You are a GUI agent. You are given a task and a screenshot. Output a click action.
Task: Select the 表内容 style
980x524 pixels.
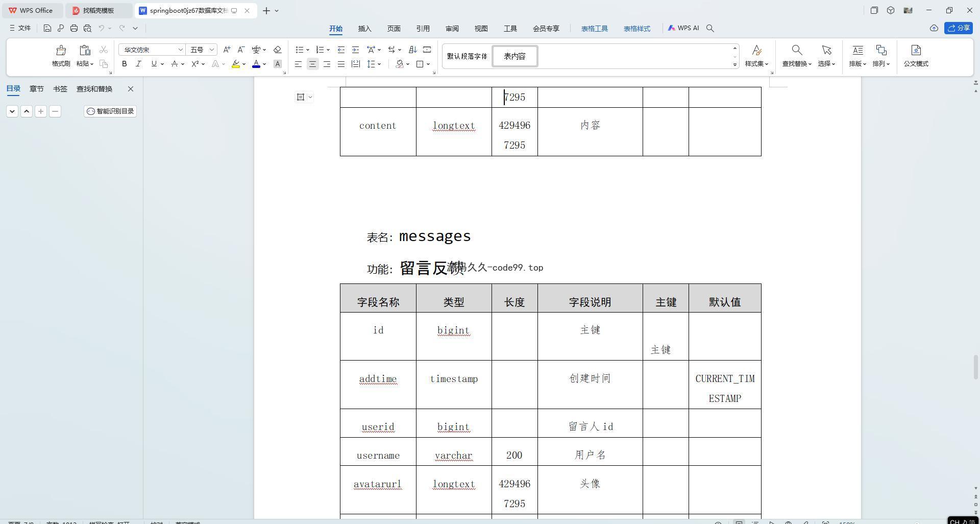514,56
